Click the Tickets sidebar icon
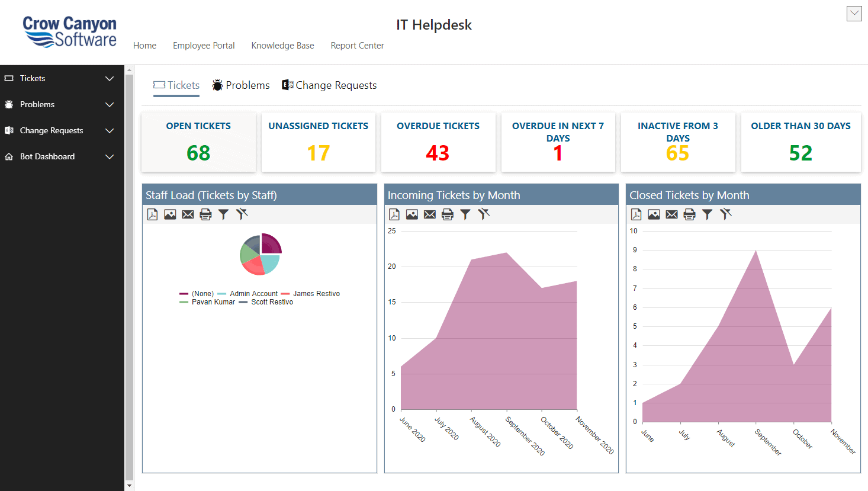The width and height of the screenshot is (868, 491). pos(9,78)
